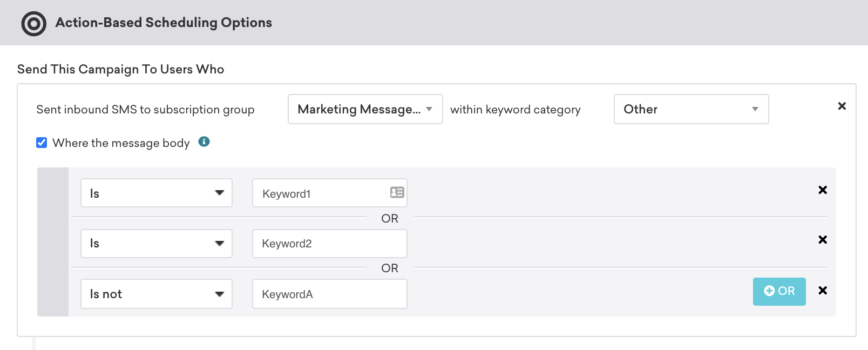Open the Marketing Message subscription group dropdown
Image resolution: width=868 pixels, height=350 pixels.
[x=365, y=109]
